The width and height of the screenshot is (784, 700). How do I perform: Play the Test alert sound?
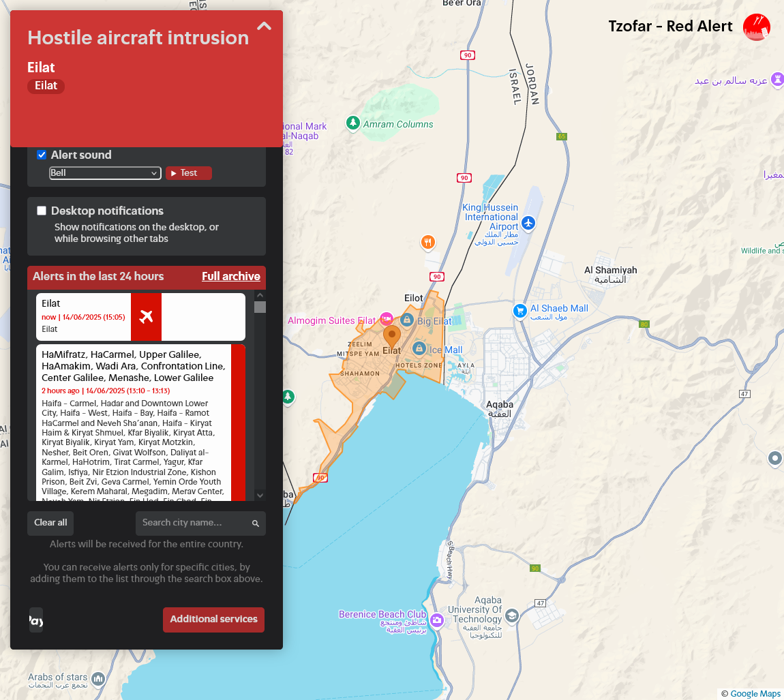188,173
